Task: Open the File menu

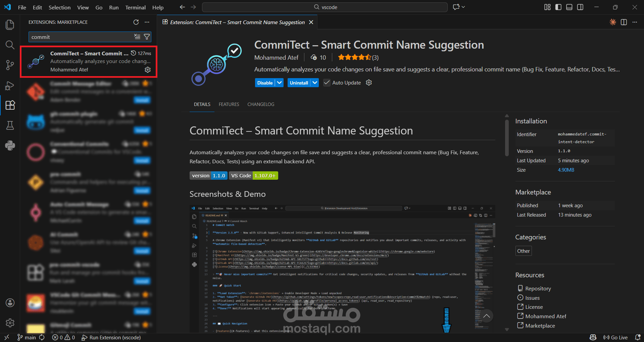Action: pyautogui.click(x=22, y=7)
